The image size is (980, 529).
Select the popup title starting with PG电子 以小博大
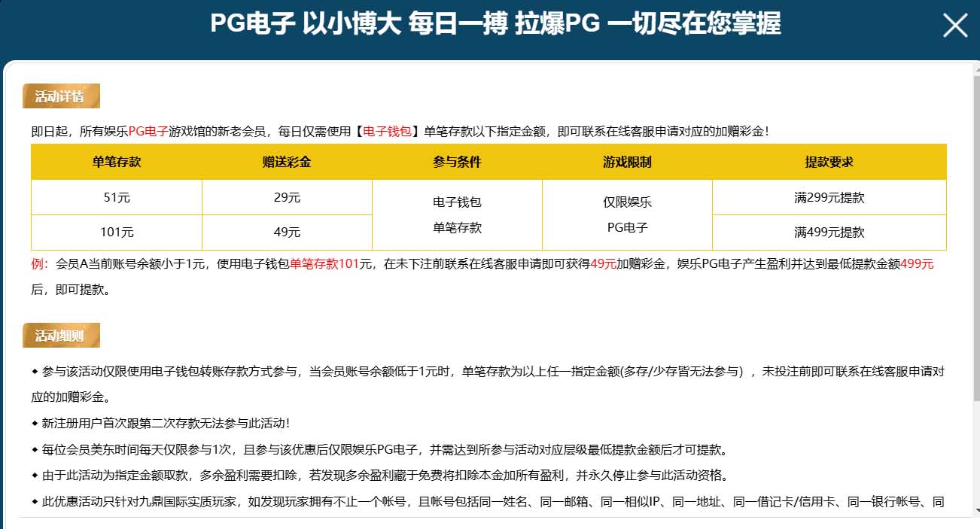[495, 23]
